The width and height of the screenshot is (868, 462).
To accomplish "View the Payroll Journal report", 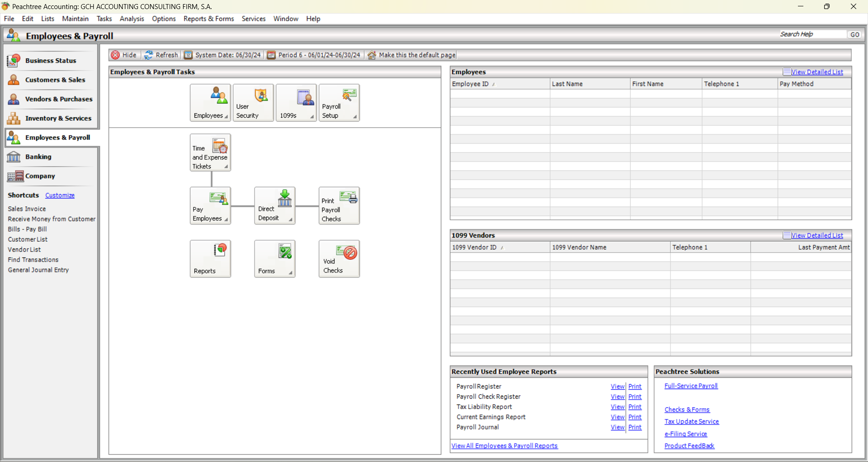I will 618,427.
